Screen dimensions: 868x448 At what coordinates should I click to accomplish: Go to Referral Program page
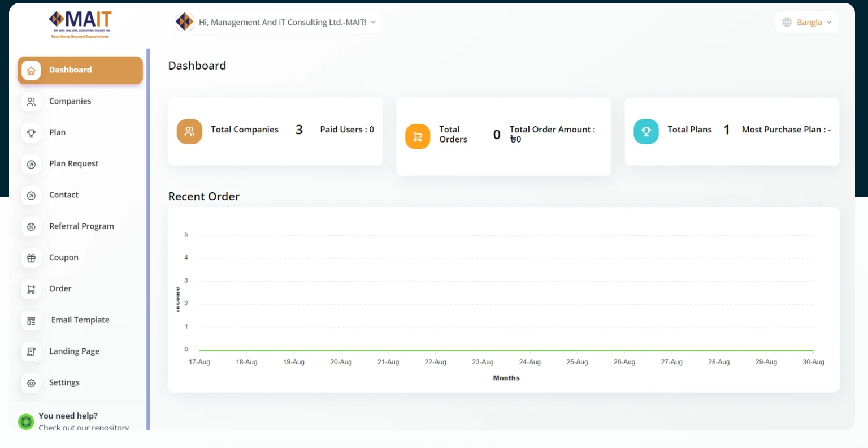click(x=81, y=226)
